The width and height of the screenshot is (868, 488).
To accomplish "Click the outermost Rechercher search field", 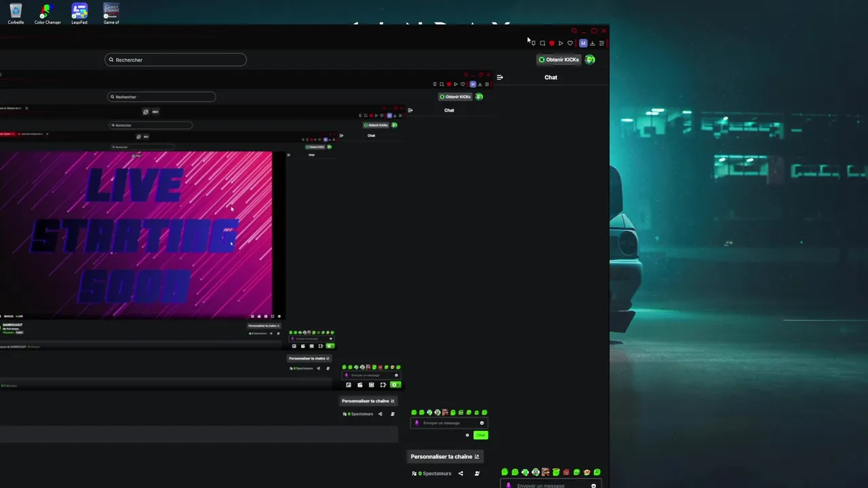I will 176,60.
